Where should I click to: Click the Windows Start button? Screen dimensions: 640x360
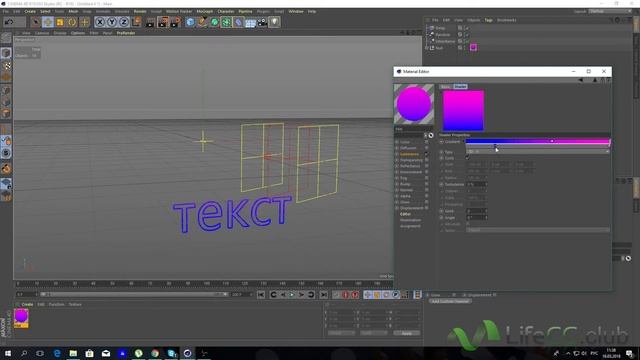coord(8,353)
